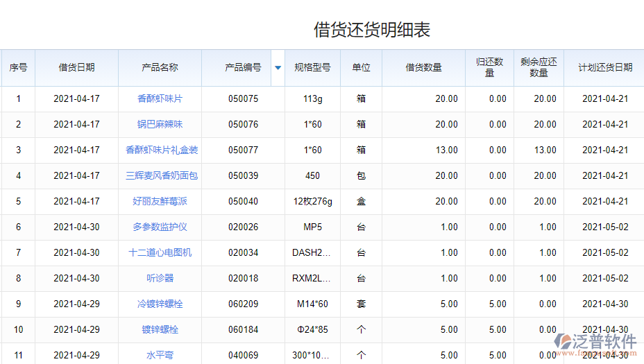Select the 计划还货日期 column header

pyautogui.click(x=605, y=68)
